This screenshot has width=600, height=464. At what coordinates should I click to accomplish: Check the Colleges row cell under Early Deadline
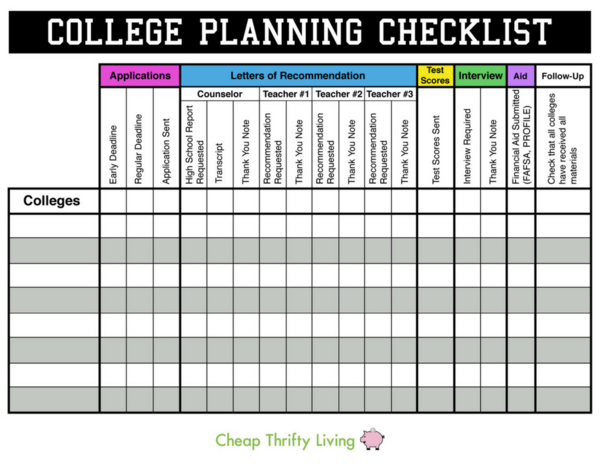pyautogui.click(x=113, y=201)
